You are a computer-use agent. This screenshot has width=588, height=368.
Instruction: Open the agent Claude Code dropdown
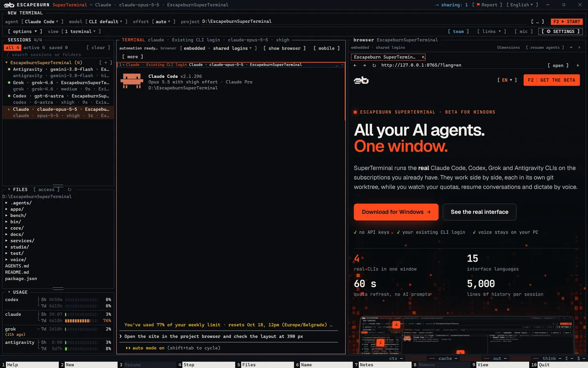42,22
